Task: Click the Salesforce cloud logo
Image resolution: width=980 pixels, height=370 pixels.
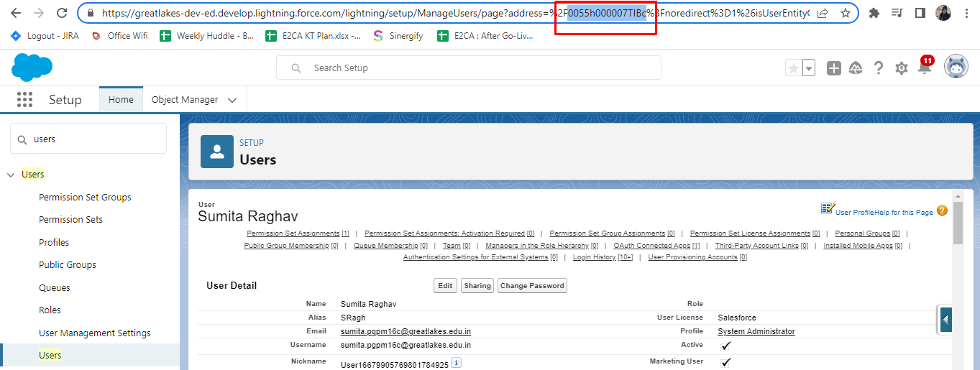Action: click(32, 68)
